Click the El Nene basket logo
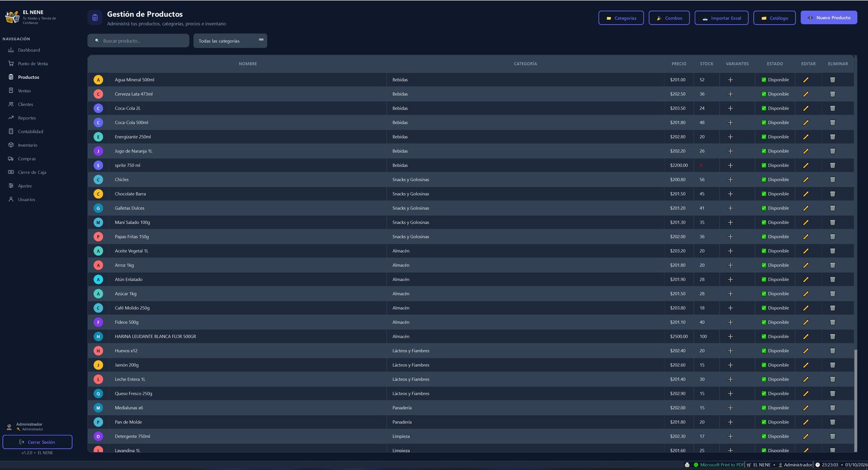The height and width of the screenshot is (470, 868). [x=12, y=17]
